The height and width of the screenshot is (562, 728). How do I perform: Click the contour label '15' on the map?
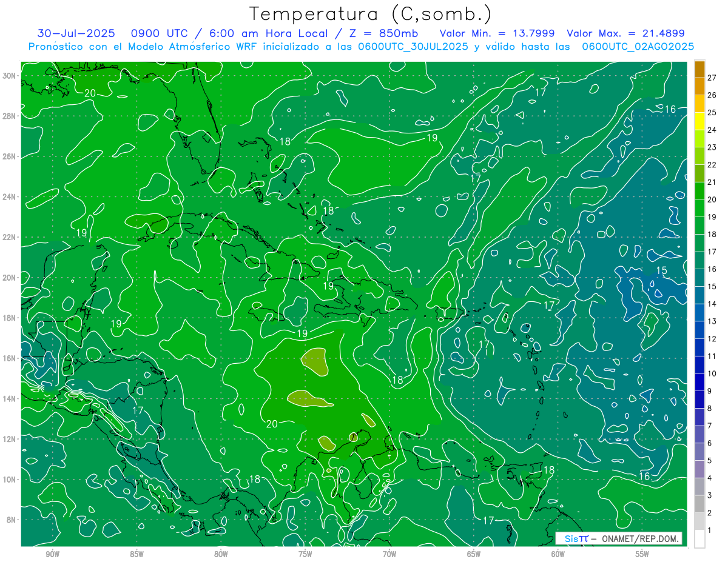click(x=661, y=270)
